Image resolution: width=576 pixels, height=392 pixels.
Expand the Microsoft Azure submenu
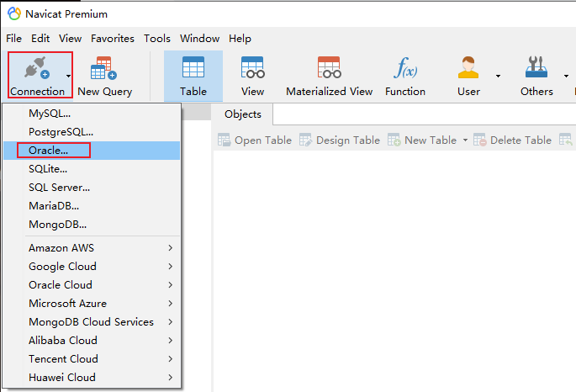click(x=92, y=304)
